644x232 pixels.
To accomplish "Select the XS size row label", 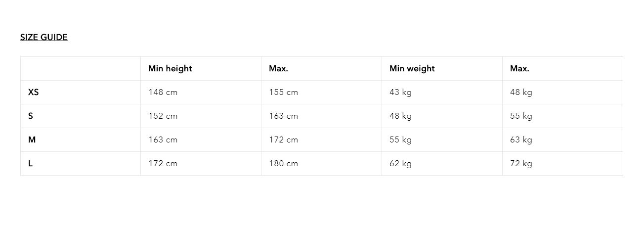I will (x=34, y=93).
